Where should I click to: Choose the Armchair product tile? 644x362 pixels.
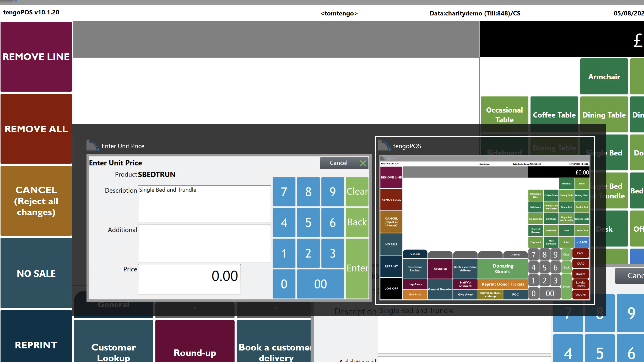pyautogui.click(x=604, y=76)
